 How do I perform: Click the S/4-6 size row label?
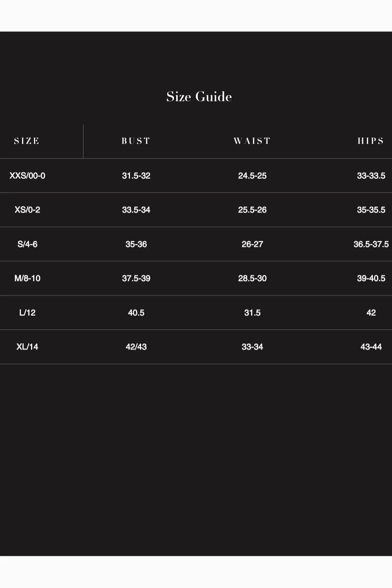point(27,244)
